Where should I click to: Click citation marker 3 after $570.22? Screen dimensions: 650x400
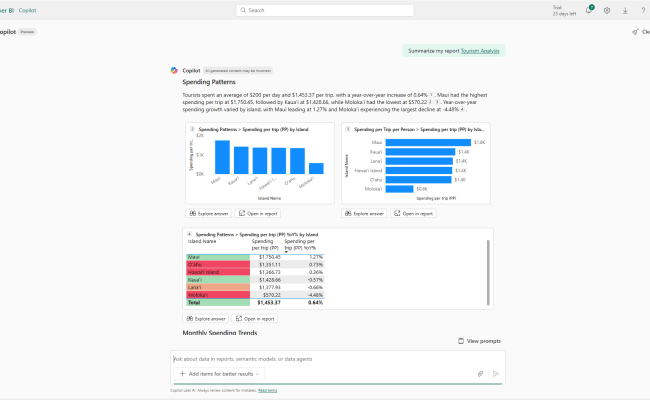pyautogui.click(x=437, y=102)
